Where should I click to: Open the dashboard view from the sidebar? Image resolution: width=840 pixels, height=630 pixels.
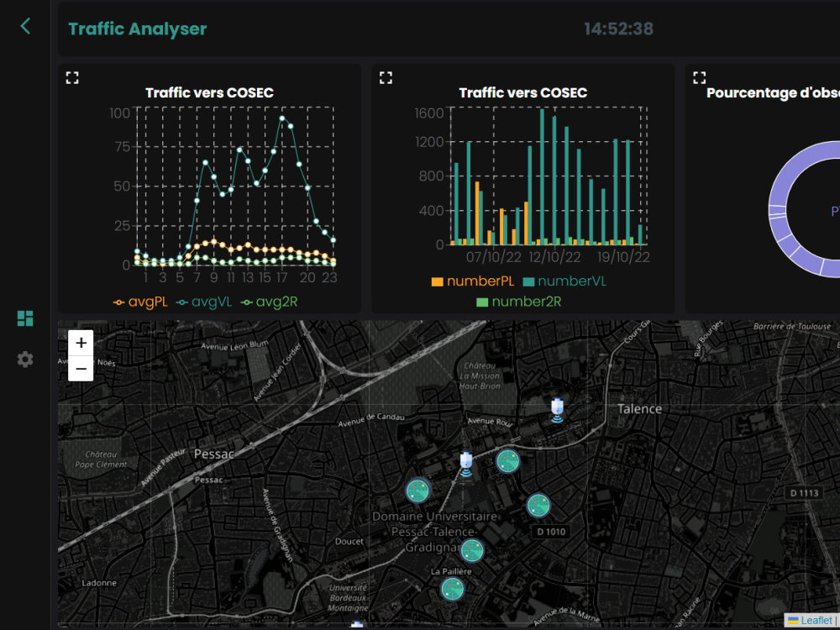pyautogui.click(x=25, y=318)
